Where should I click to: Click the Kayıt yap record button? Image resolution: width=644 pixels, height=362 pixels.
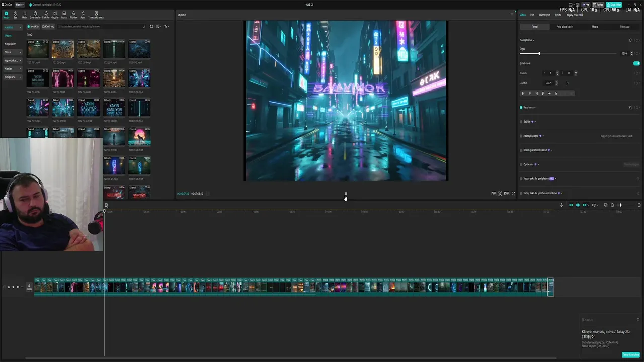[x=49, y=27]
